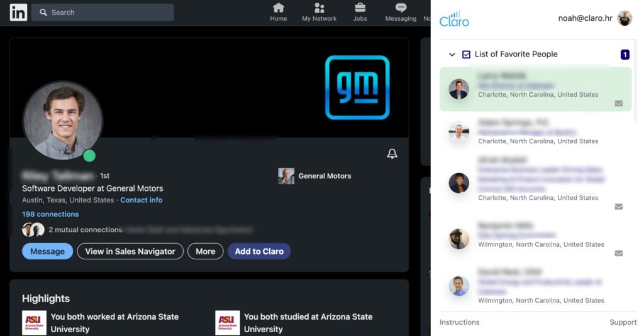Collapse the List of Favorite People section

[452, 54]
